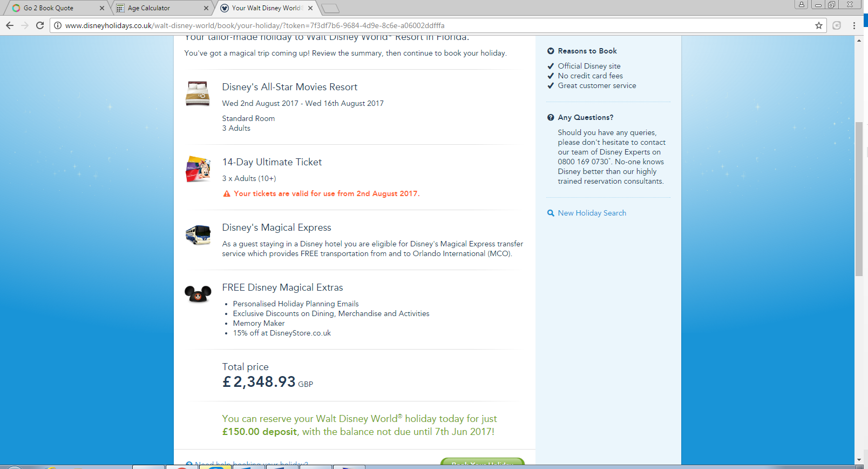Click the scrollbar down arrow
This screenshot has width=868, height=469.
click(859, 460)
